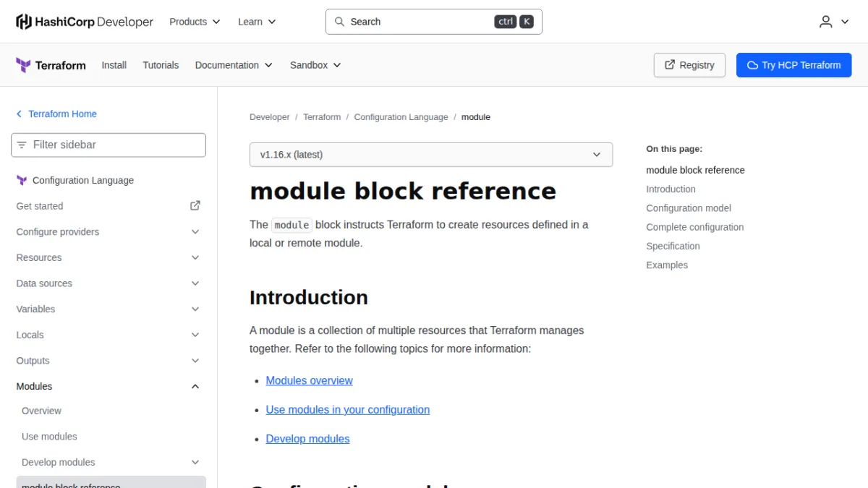Jump to Specification in On this page
The height and width of the screenshot is (488, 868).
click(673, 246)
